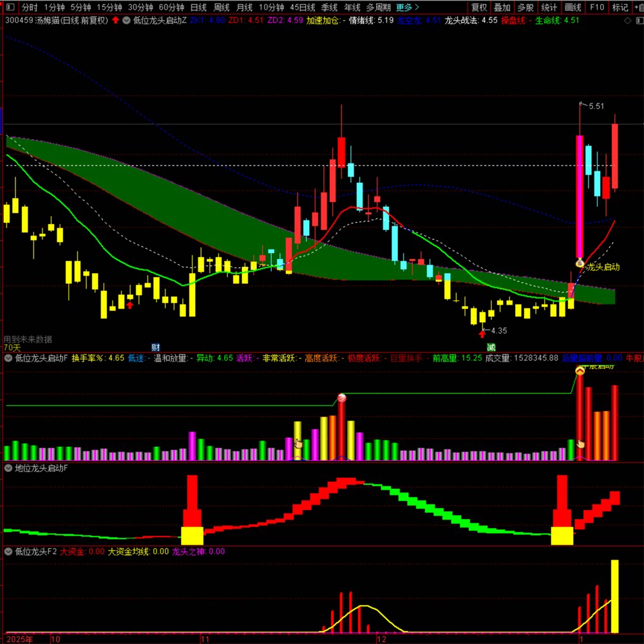Click the 龙头启动 signal coin icon
644x644 pixels.
580,263
